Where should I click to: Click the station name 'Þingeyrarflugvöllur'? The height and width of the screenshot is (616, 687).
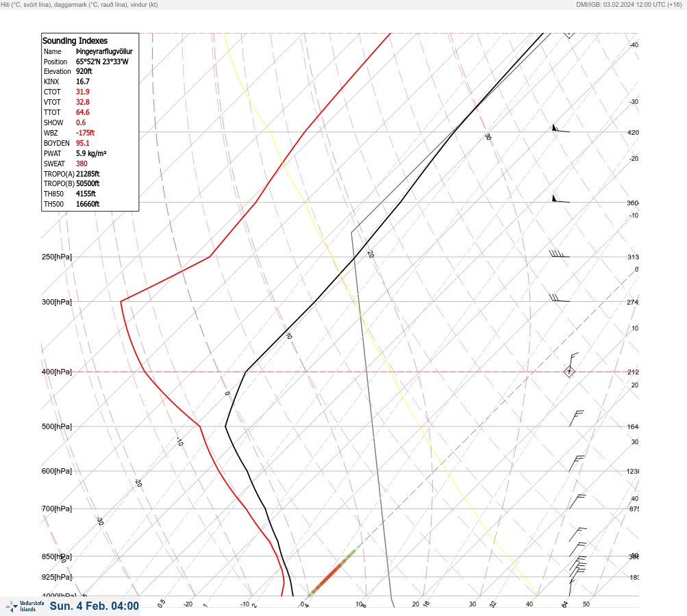tap(104, 51)
